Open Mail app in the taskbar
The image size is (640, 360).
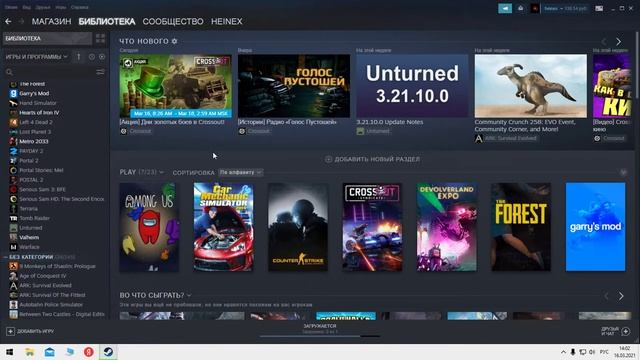point(49,352)
